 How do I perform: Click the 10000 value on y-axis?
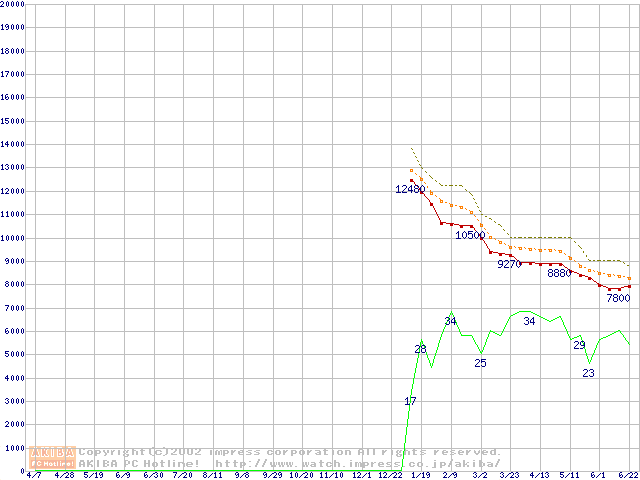pos(12,238)
